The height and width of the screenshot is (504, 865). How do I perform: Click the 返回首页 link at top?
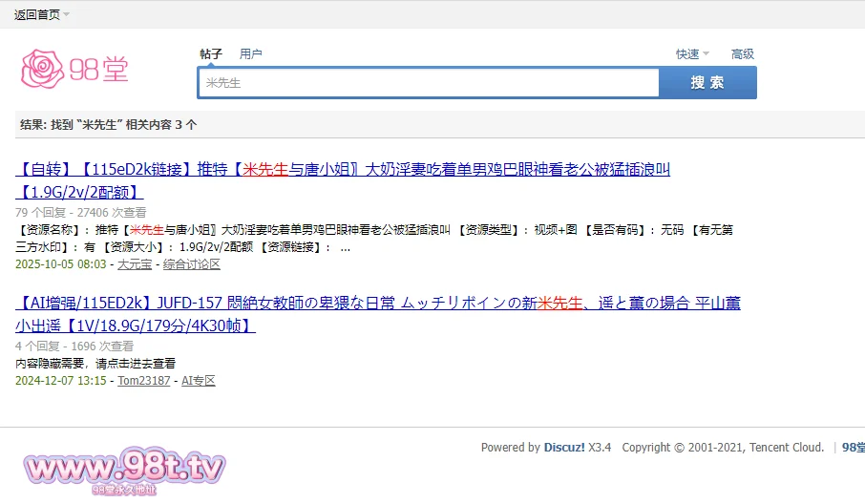[x=36, y=14]
